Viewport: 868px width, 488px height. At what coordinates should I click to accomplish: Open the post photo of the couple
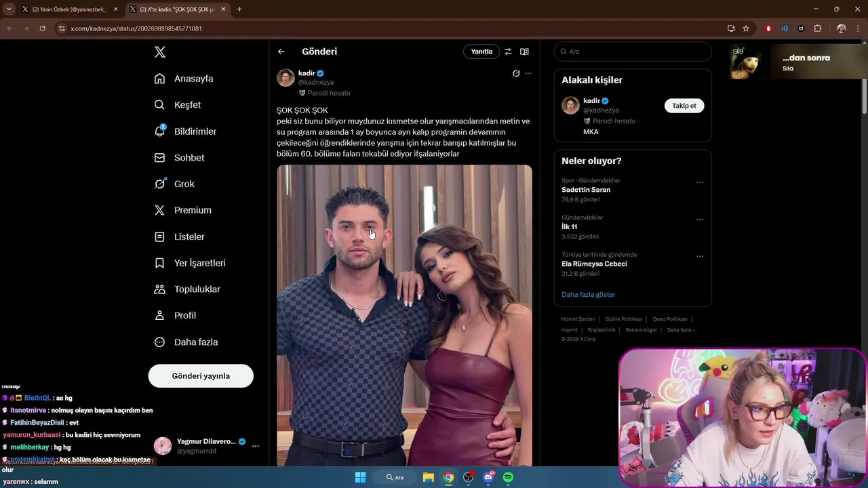click(404, 315)
